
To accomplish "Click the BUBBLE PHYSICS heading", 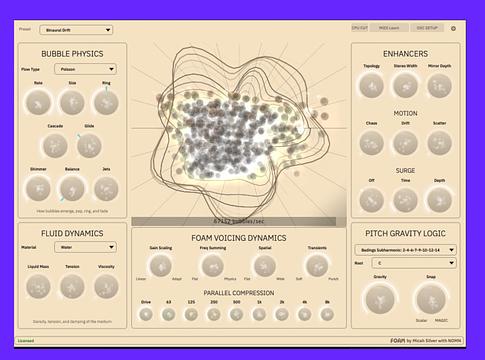I will (72, 54).
